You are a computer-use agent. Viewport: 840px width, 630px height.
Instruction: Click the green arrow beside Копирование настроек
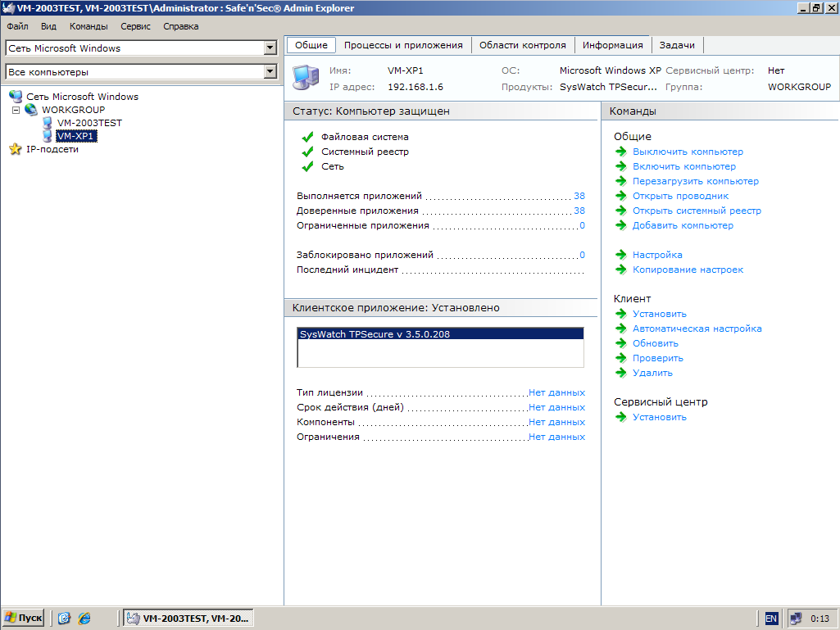tap(621, 270)
